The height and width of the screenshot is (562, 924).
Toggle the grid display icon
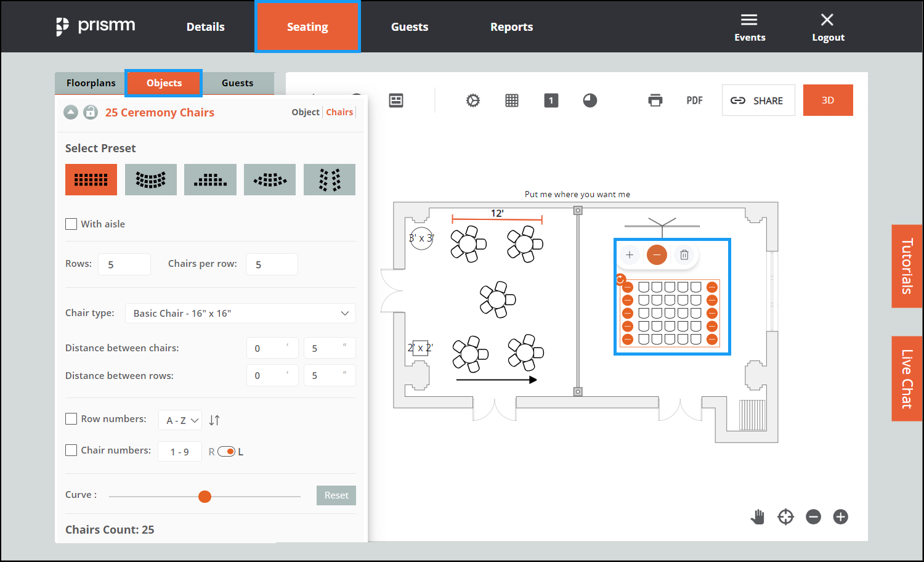click(x=512, y=100)
